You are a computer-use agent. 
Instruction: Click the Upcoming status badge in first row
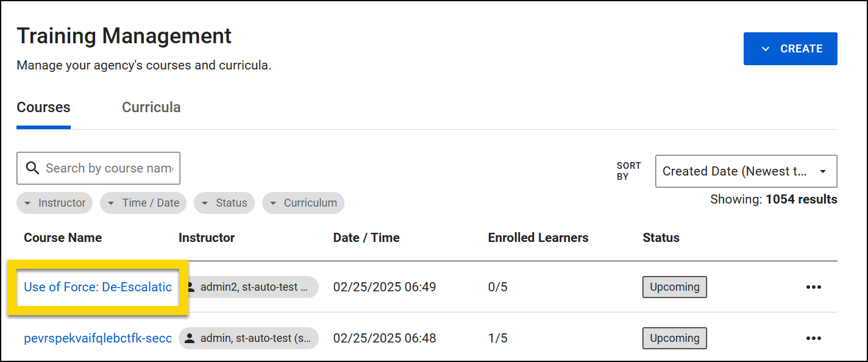[674, 287]
